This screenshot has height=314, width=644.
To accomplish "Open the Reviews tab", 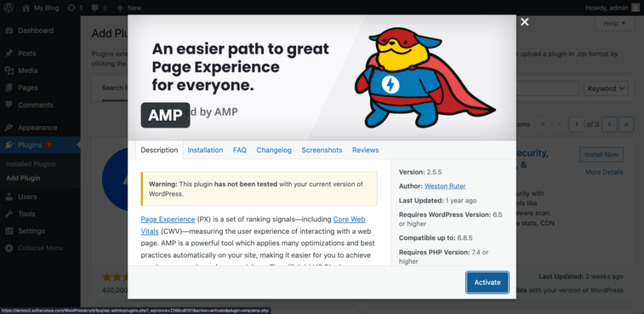I will coord(365,150).
